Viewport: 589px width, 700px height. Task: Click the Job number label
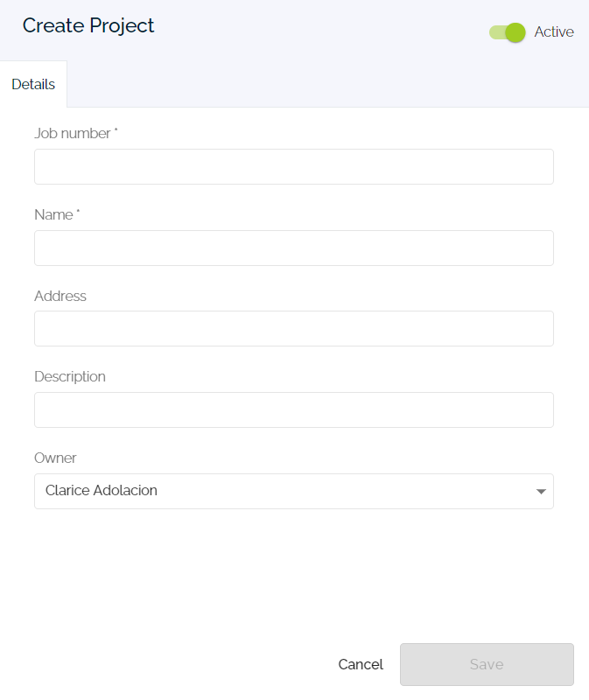tap(73, 133)
